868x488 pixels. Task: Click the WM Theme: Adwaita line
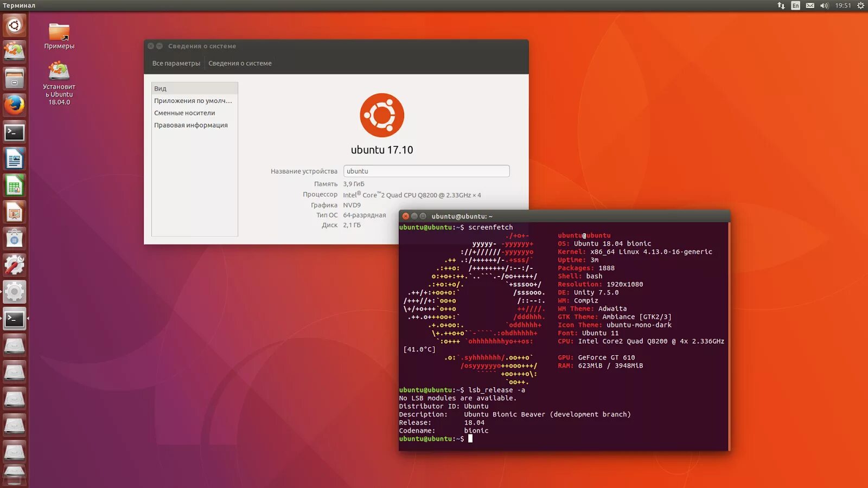592,309
